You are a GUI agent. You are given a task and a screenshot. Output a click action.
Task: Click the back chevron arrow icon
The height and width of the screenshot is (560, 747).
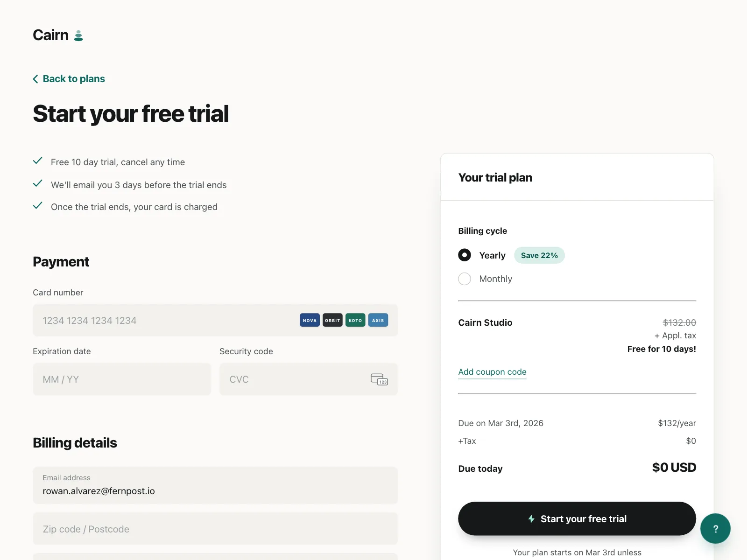click(35, 79)
